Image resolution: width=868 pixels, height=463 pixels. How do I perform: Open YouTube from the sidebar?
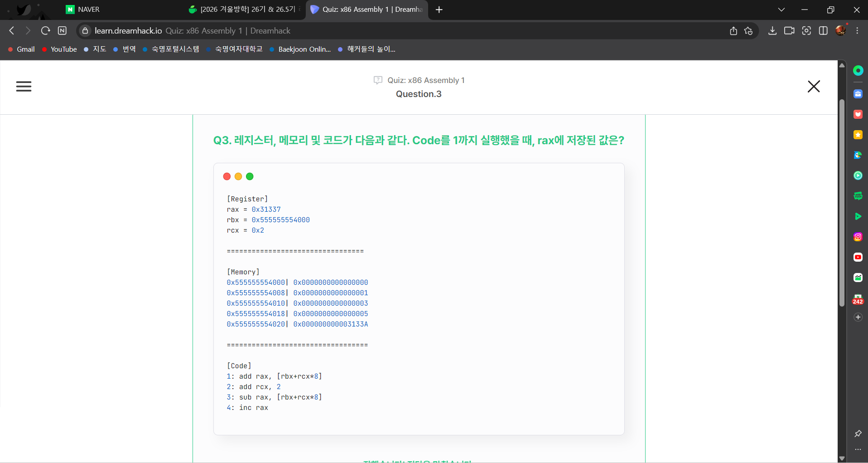(858, 257)
